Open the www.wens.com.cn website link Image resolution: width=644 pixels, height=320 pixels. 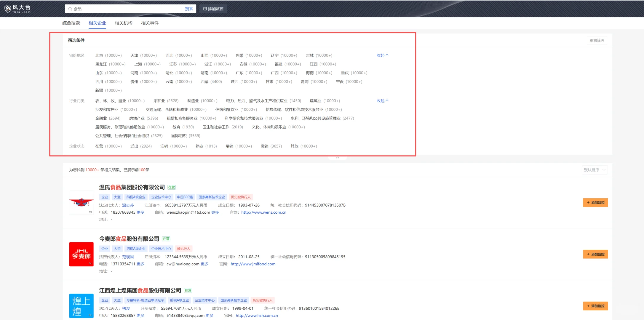point(263,212)
